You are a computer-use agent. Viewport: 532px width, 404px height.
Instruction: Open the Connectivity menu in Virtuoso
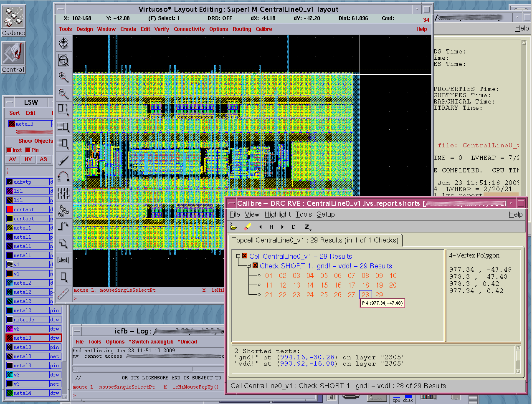(189, 29)
